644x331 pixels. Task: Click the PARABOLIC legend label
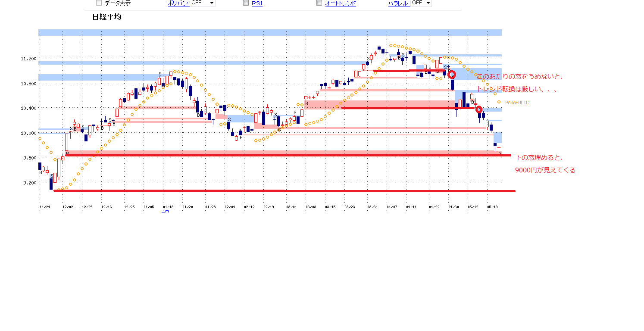click(516, 103)
